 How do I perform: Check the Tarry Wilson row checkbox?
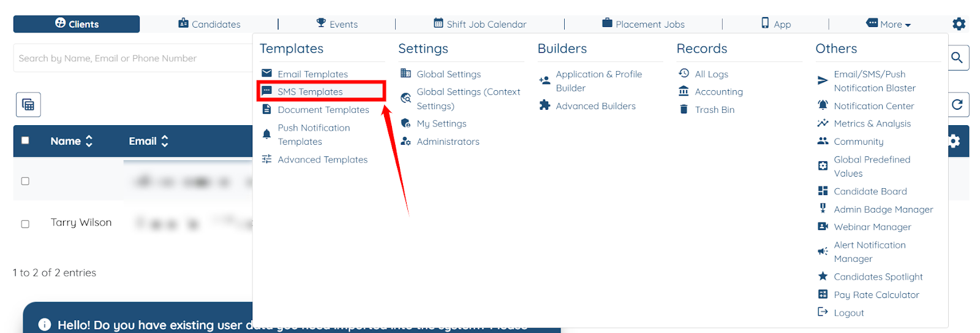[25, 224]
